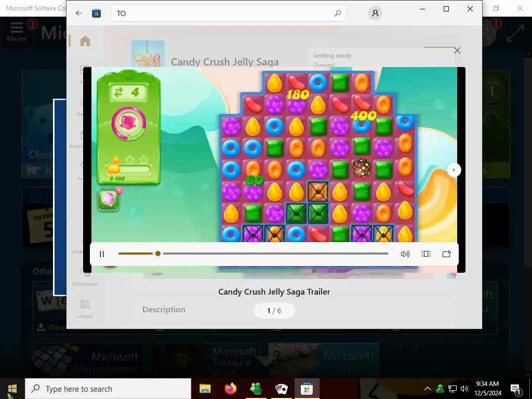Open Menu in Microsoft Solitaire Collection window
This screenshot has height=399, width=532.
coord(16,32)
